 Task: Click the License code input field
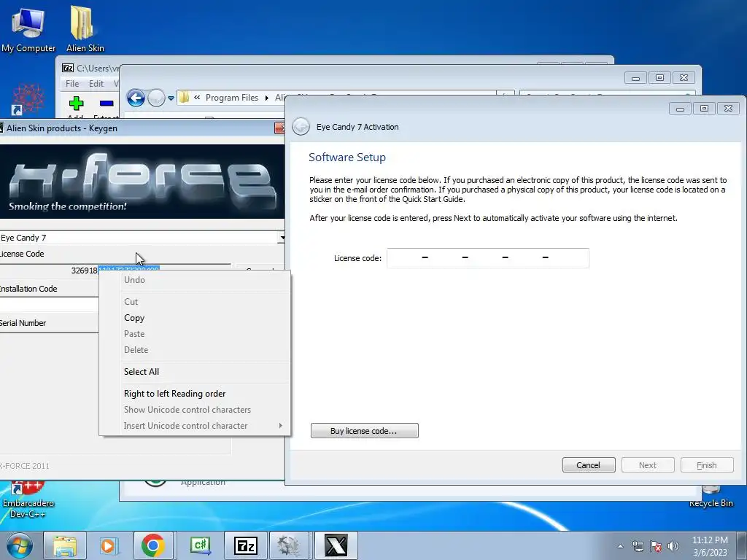[x=488, y=257]
